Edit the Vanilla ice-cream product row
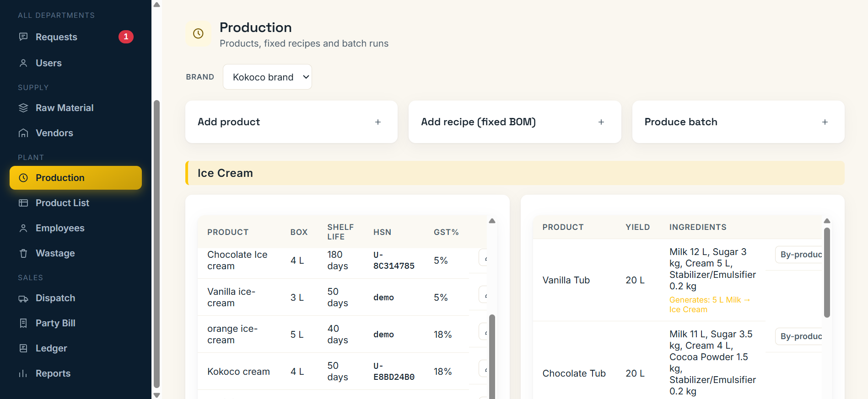The height and width of the screenshot is (399, 868). tap(483, 295)
